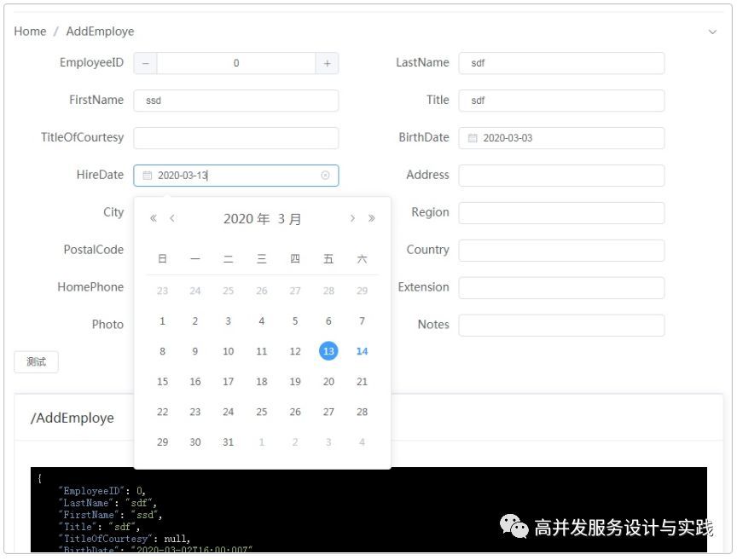Go to next year with double-right arrow
The image size is (737, 560).
372,218
